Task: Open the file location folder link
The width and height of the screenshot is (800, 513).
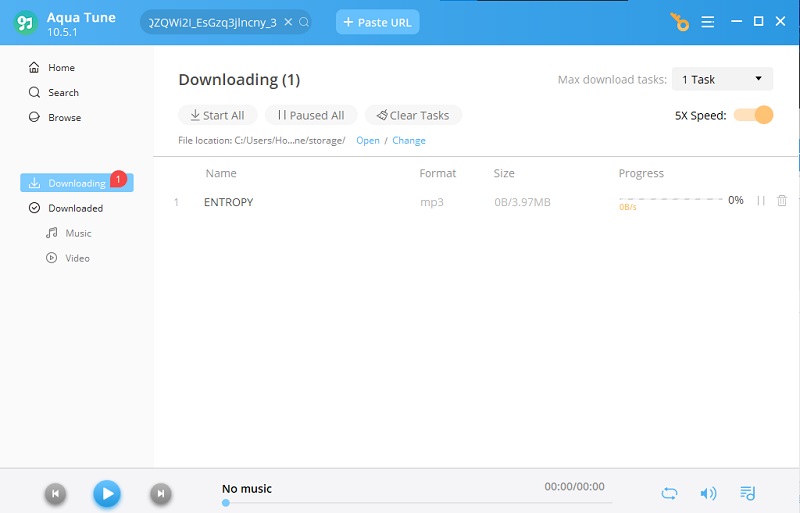Action: tap(368, 140)
